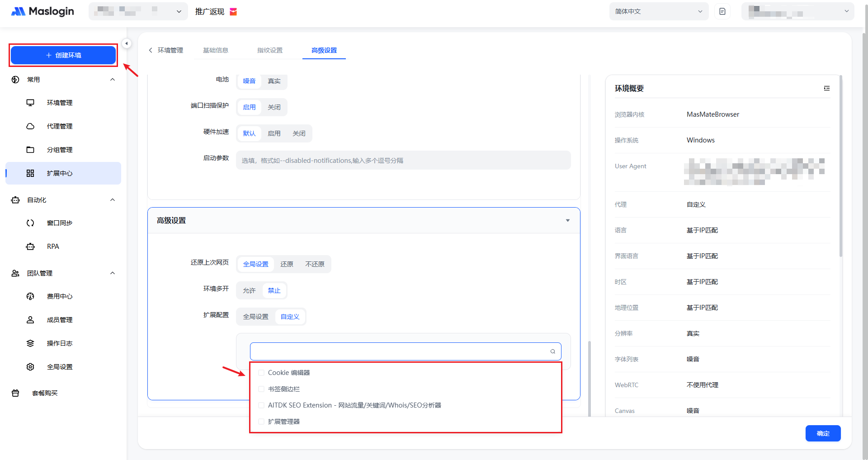Open 代理管理 via its cloud icon
868x460 pixels.
coord(30,126)
